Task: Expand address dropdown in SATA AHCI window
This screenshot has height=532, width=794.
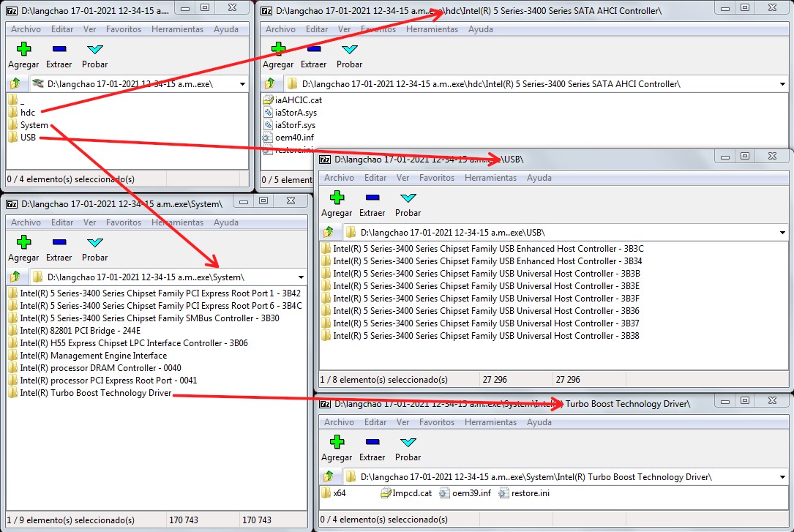Action: (782, 84)
